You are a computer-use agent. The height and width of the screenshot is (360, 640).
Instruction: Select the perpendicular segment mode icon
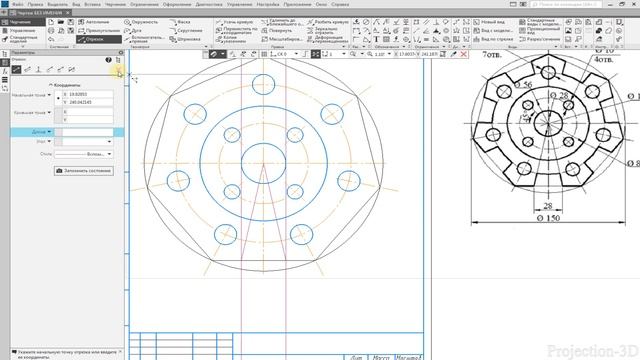(x=38, y=69)
